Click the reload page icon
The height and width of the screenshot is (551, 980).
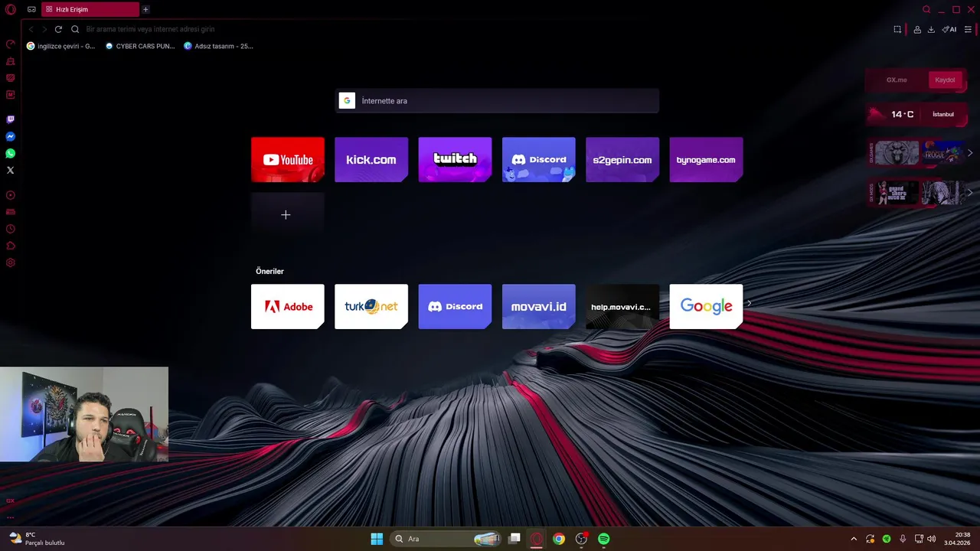pos(58,29)
